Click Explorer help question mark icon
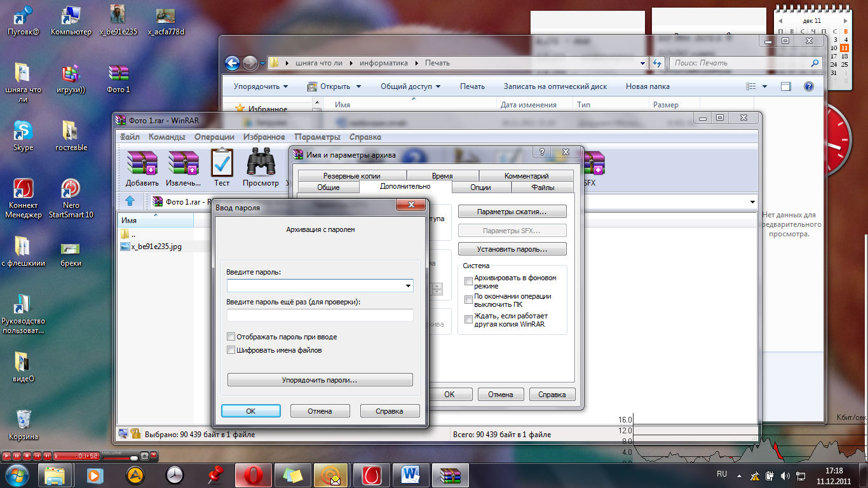The width and height of the screenshot is (868, 488). coord(809,86)
